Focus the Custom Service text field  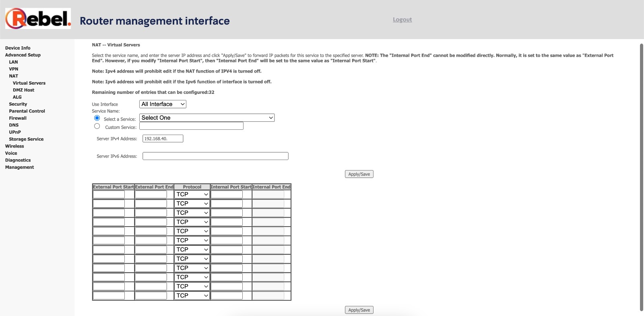191,126
